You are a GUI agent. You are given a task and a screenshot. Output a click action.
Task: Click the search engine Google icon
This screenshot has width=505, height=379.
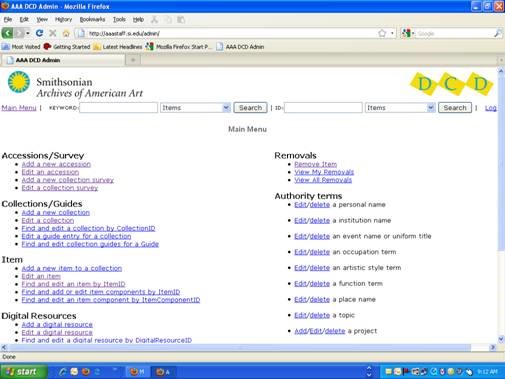406,33
